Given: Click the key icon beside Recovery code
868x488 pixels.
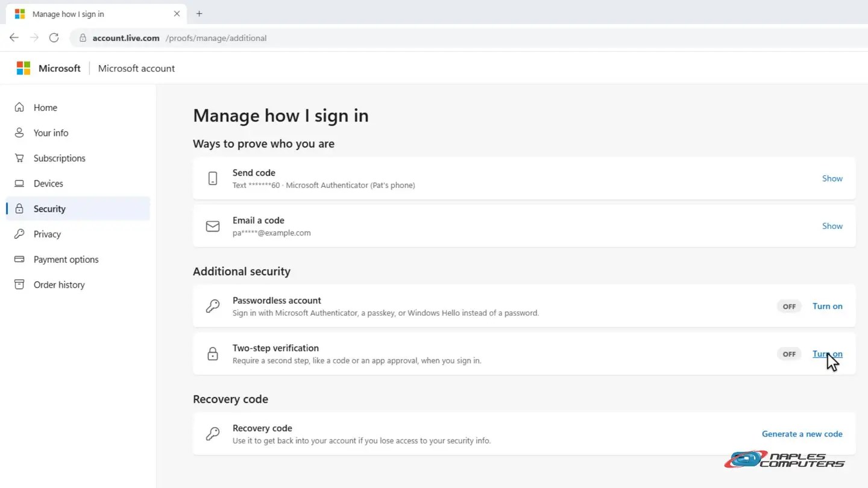Looking at the screenshot, I should click(213, 434).
